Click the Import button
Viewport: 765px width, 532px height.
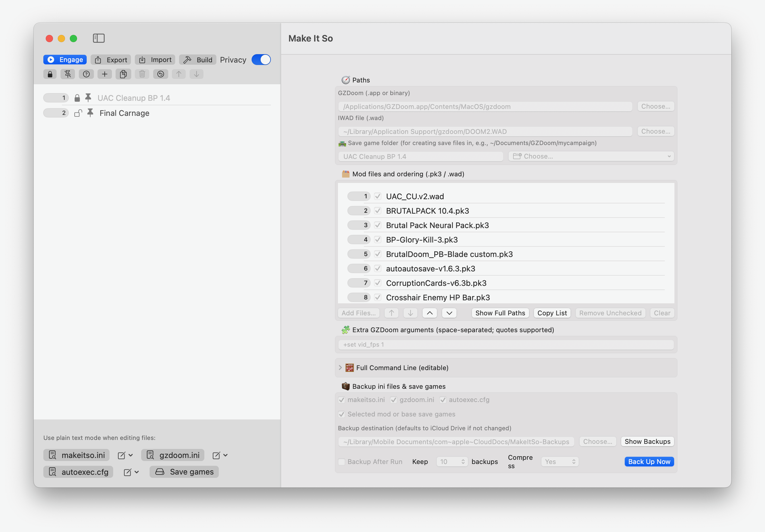tap(155, 60)
